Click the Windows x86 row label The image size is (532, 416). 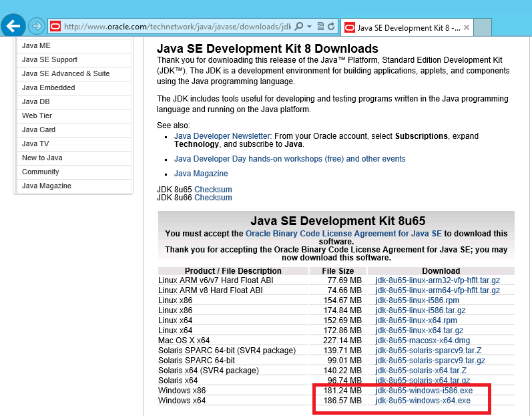tap(182, 391)
